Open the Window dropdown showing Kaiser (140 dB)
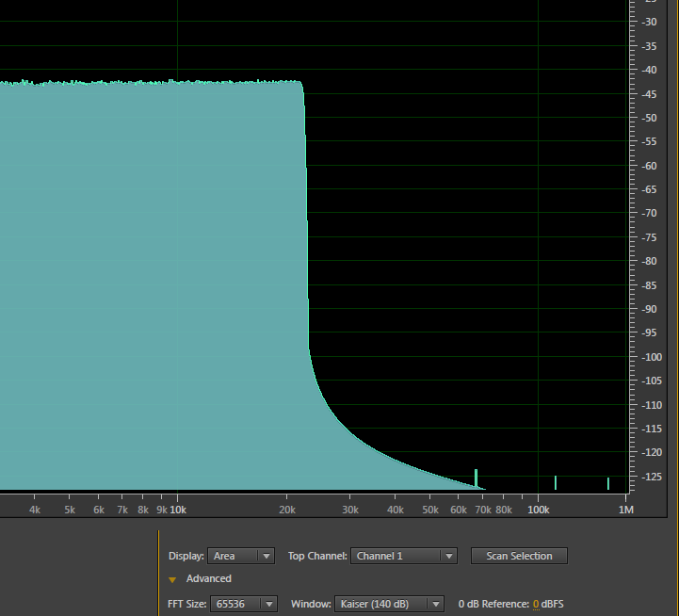Viewport: 679px width, 616px height. [x=390, y=604]
